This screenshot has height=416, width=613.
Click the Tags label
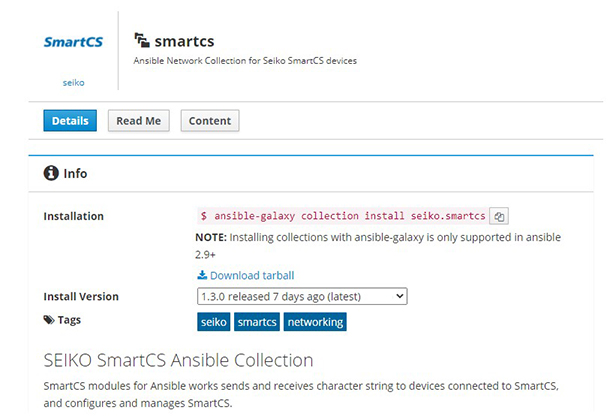(x=69, y=320)
